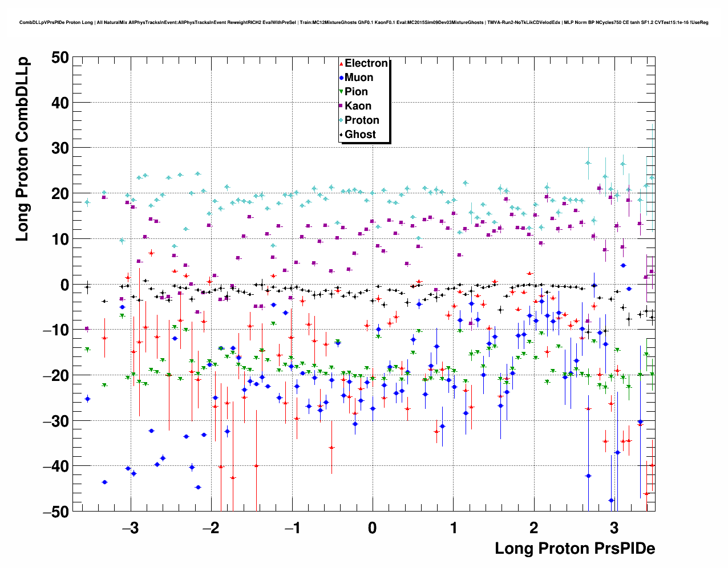Select the purple Kaon square legend marker
The image size is (728, 568).
[x=341, y=106]
